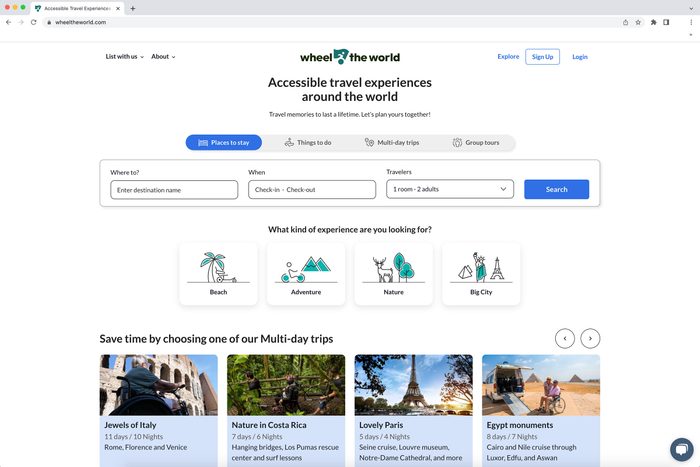This screenshot has width=700, height=467.
Task: Show previous multi-day trips with left arrow
Action: (x=565, y=338)
